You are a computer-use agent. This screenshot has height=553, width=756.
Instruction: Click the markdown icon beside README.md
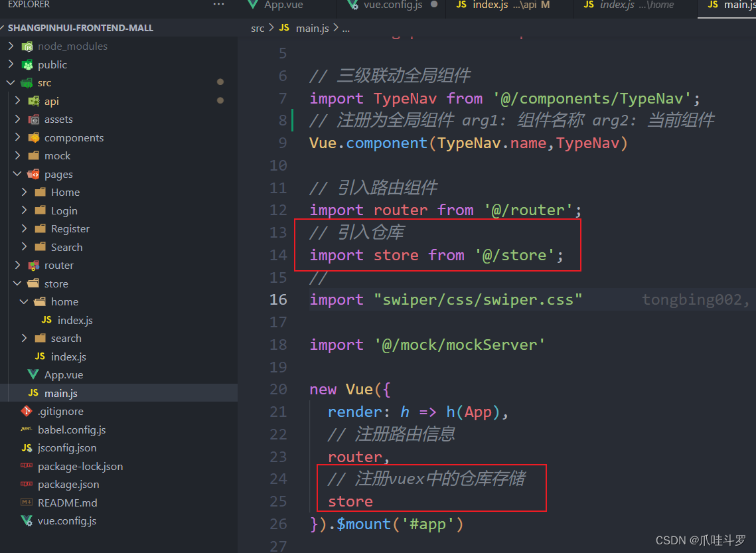(27, 503)
